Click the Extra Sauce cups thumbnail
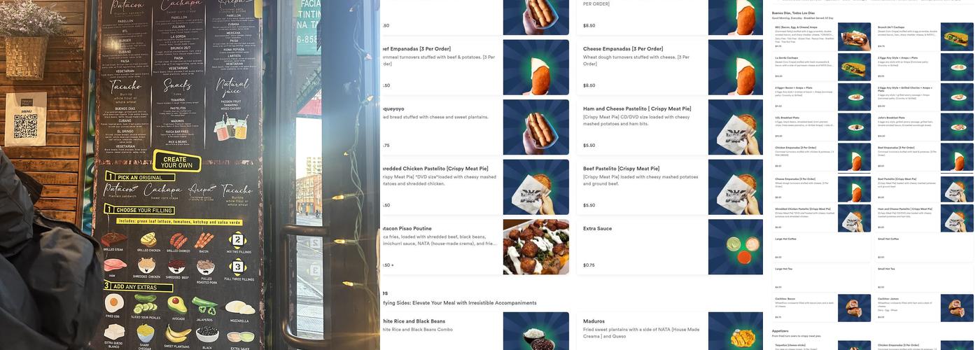 (736, 246)
